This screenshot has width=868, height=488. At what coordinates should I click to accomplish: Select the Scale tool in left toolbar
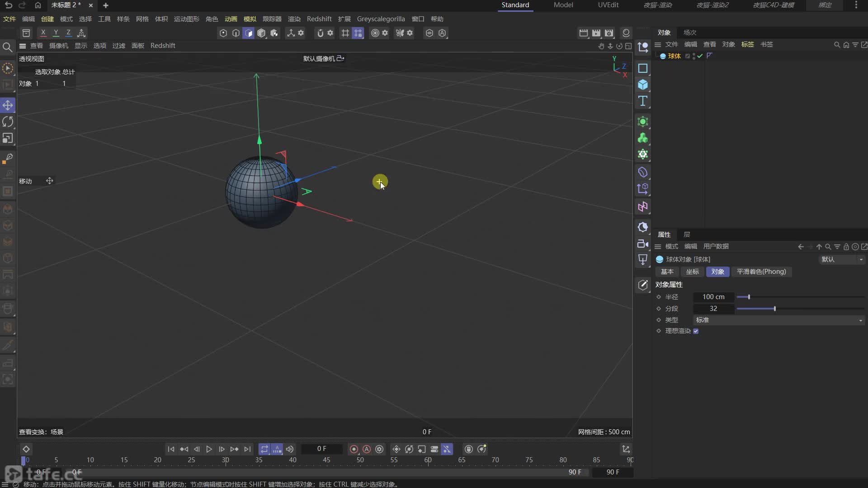[8, 138]
